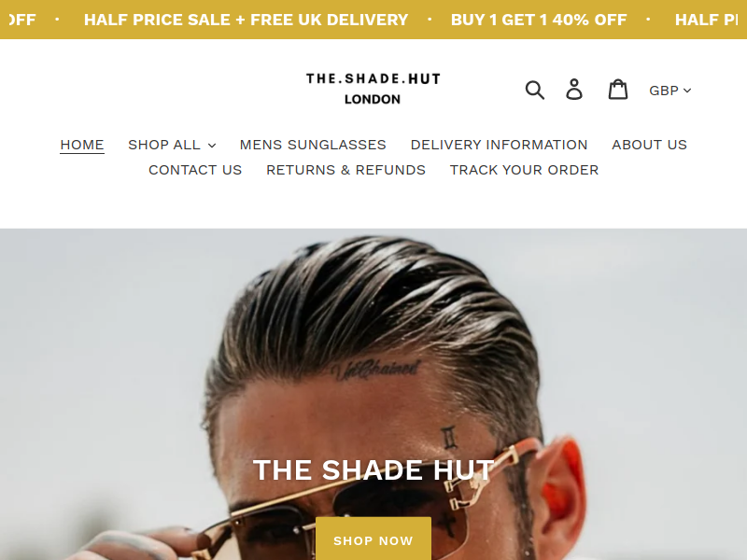747x560 pixels.
Task: Click the chevron beside GBP
Action: (x=687, y=91)
